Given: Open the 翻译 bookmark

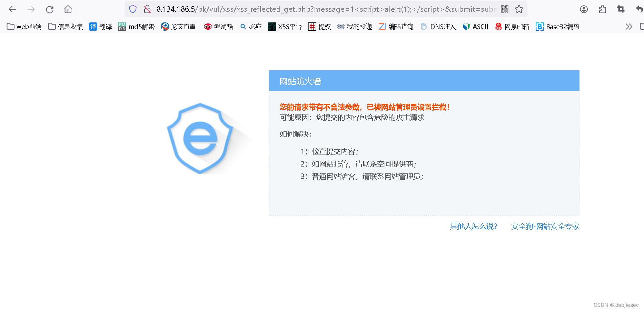Looking at the screenshot, I should coord(100,27).
